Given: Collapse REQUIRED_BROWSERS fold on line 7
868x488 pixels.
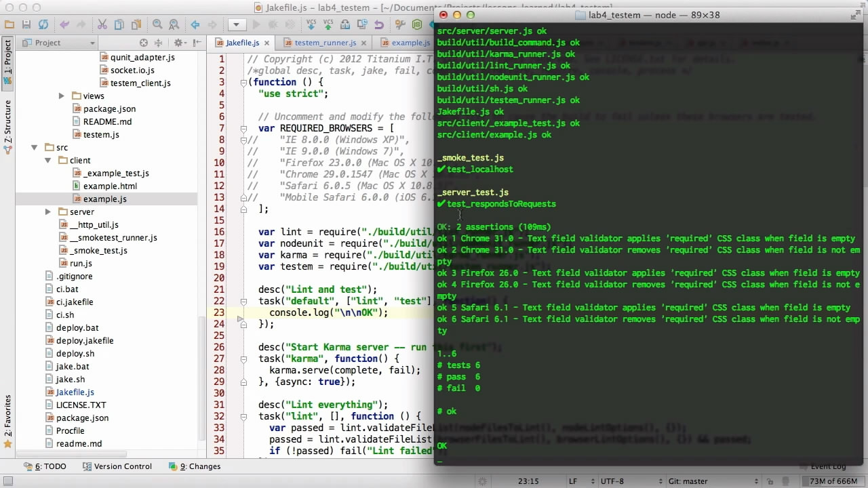Looking at the screenshot, I should coord(243,128).
